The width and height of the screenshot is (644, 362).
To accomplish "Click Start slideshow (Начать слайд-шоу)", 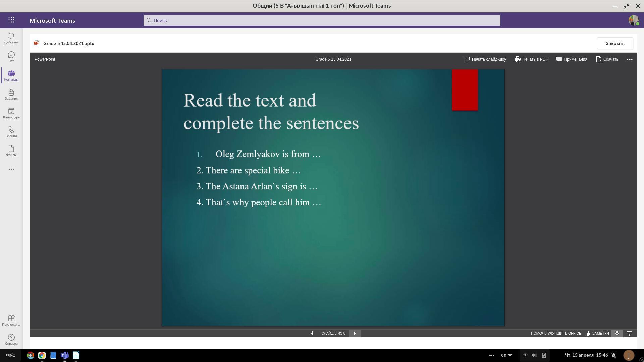I will click(485, 59).
